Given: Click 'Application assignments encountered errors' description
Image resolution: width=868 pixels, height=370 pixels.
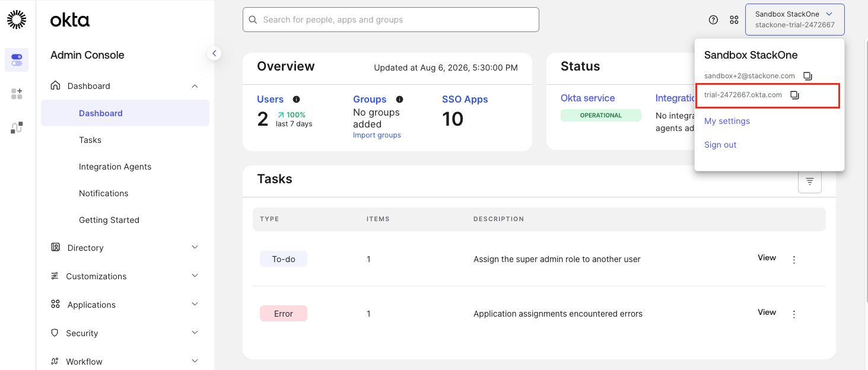Looking at the screenshot, I should pos(558,314).
